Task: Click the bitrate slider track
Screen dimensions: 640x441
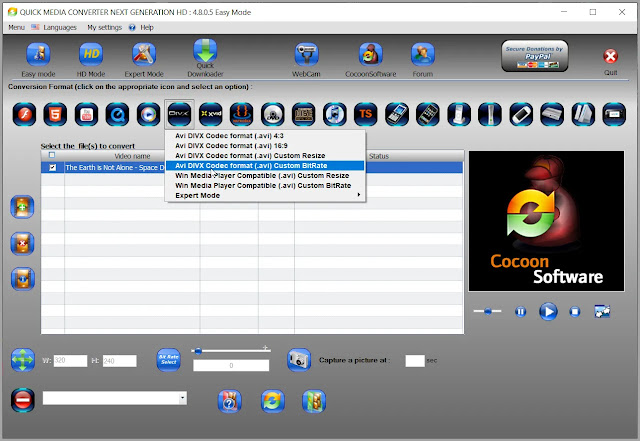Action: 231,350
